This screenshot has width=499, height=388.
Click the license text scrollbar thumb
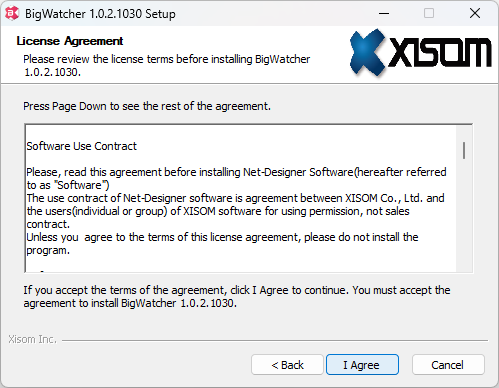click(464, 150)
